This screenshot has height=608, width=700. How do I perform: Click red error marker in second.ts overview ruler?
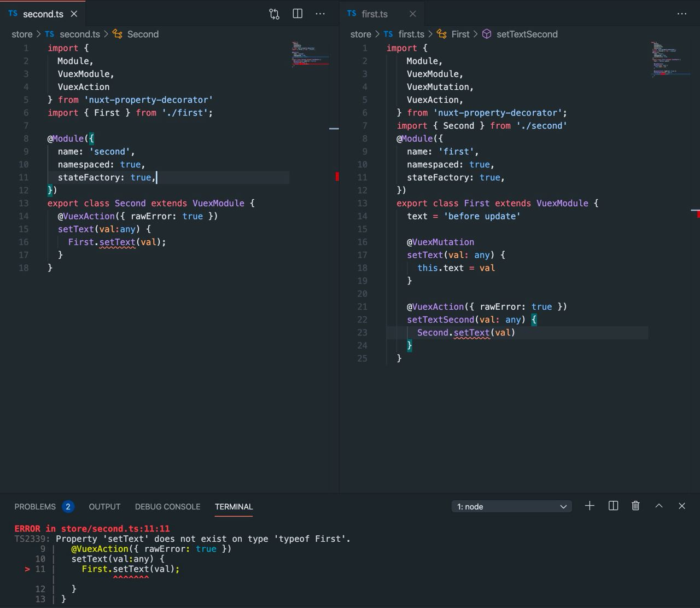(x=337, y=176)
